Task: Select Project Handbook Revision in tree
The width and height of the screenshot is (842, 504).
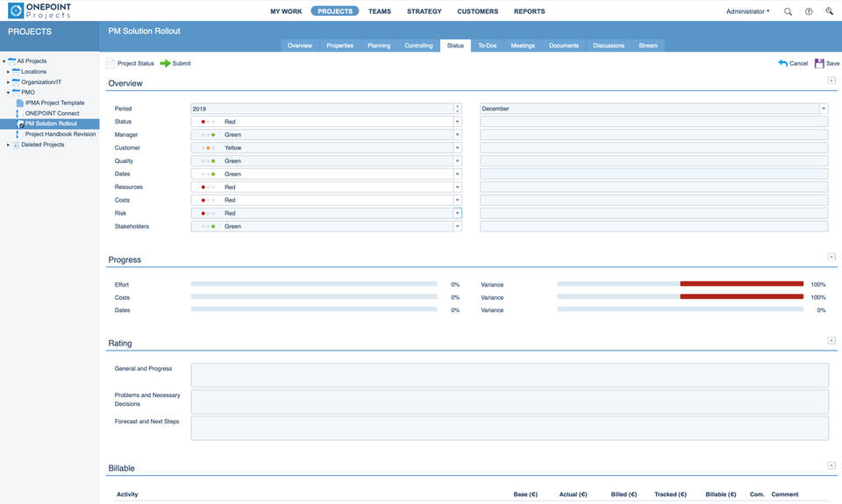Action: (x=60, y=134)
